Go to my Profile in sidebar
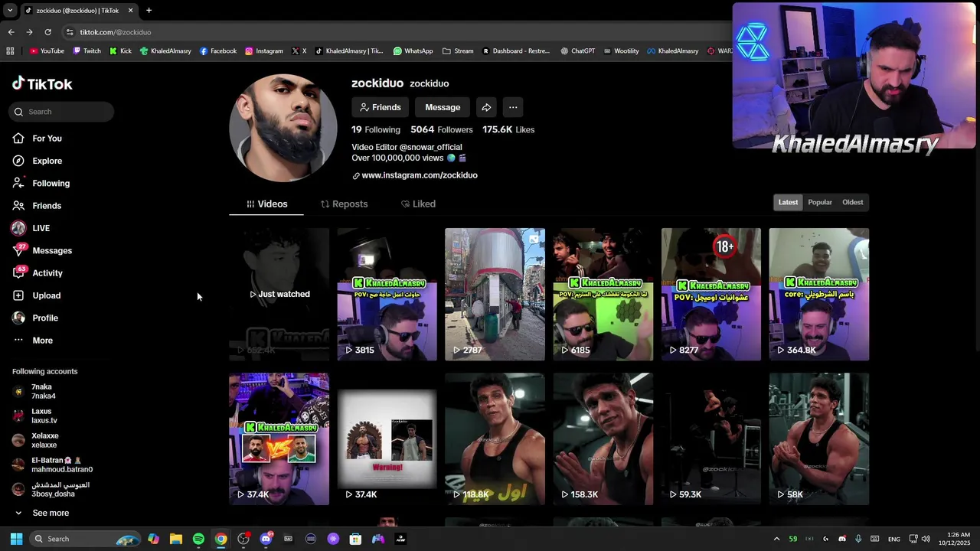This screenshot has height=551, width=980. [44, 318]
